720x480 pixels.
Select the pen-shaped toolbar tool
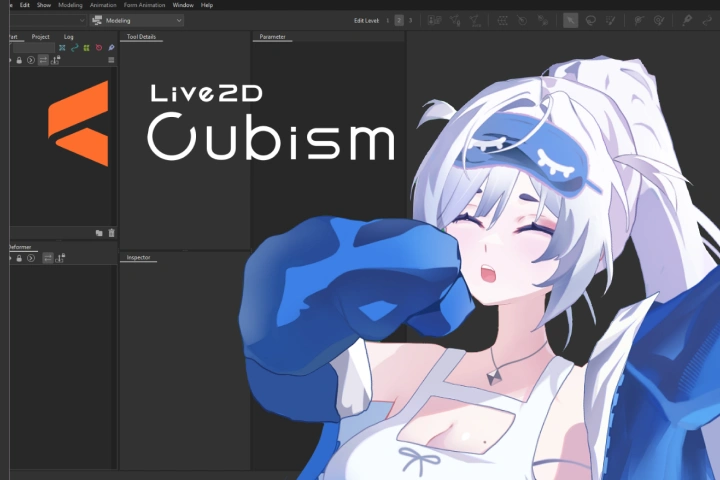tap(687, 20)
